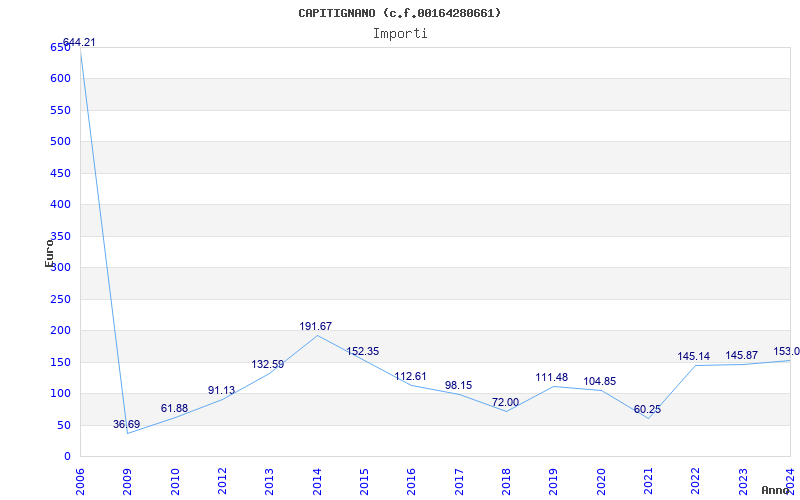Click the y-axis value 150
The height and width of the screenshot is (500, 800).
tap(60, 362)
